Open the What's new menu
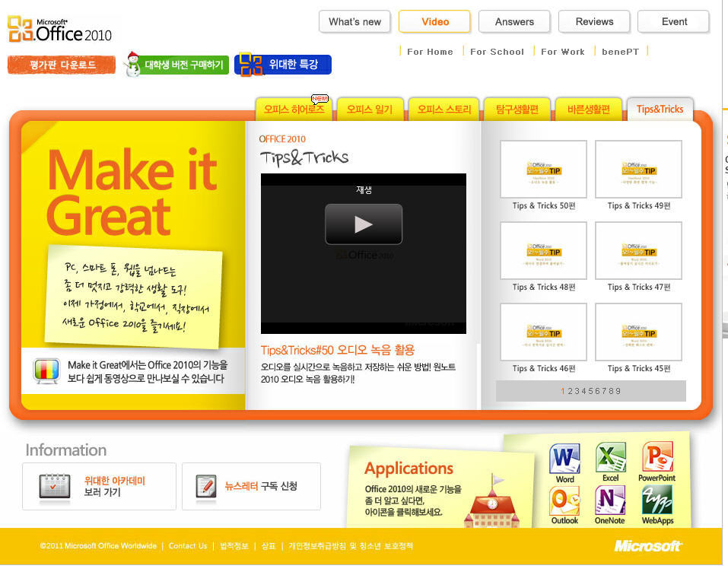 [354, 22]
